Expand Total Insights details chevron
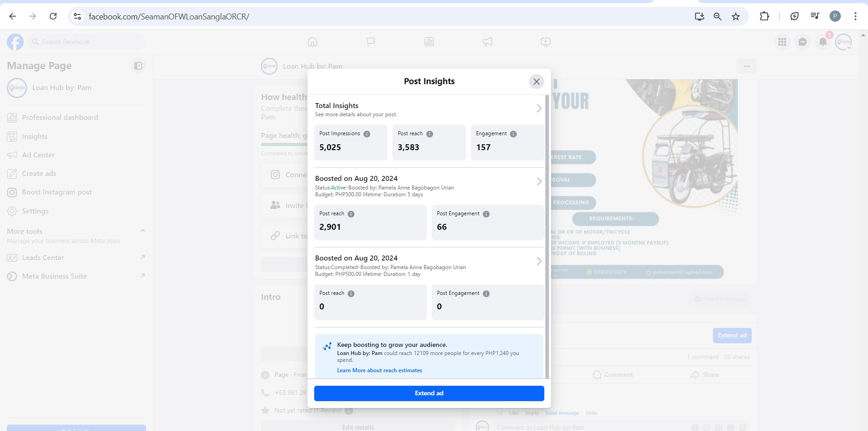This screenshot has width=868, height=431. pos(539,109)
